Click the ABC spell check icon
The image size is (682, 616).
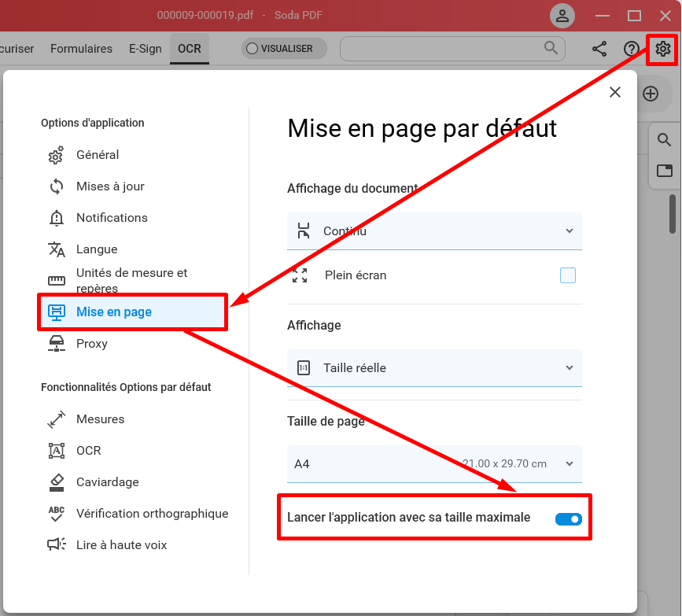(x=56, y=514)
